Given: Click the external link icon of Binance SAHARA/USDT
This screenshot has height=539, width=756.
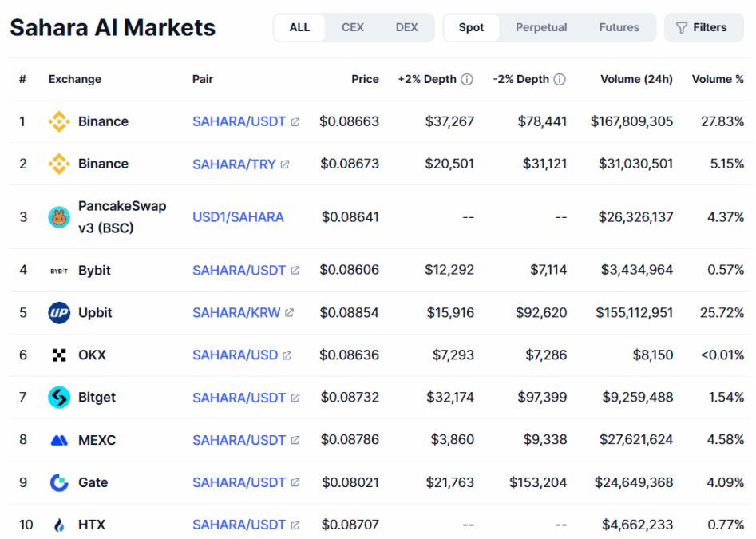Looking at the screenshot, I should (295, 122).
